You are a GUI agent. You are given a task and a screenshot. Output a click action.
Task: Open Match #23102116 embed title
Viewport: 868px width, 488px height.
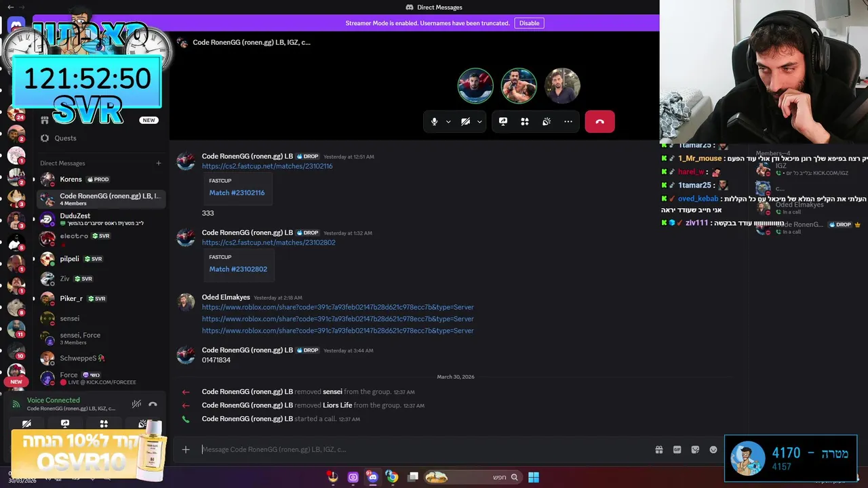pos(237,192)
